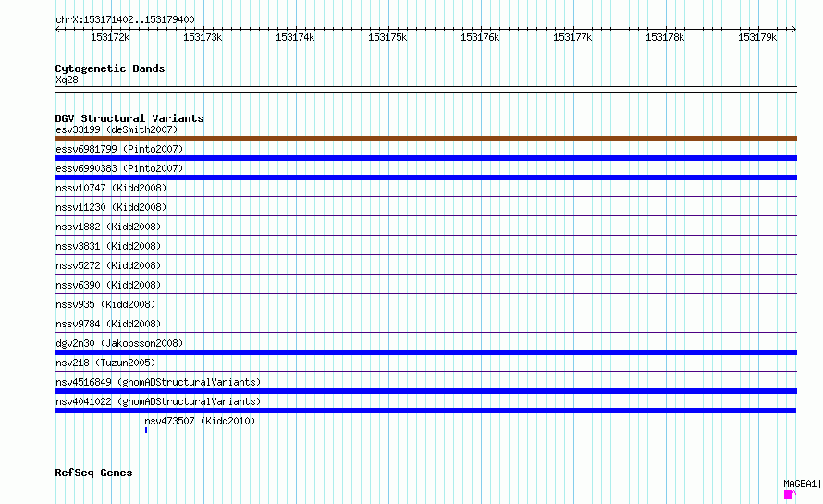Viewport: 823px width, 504px height.
Task: Click nssv5272 (Kidd2008) label
Action: point(108,265)
